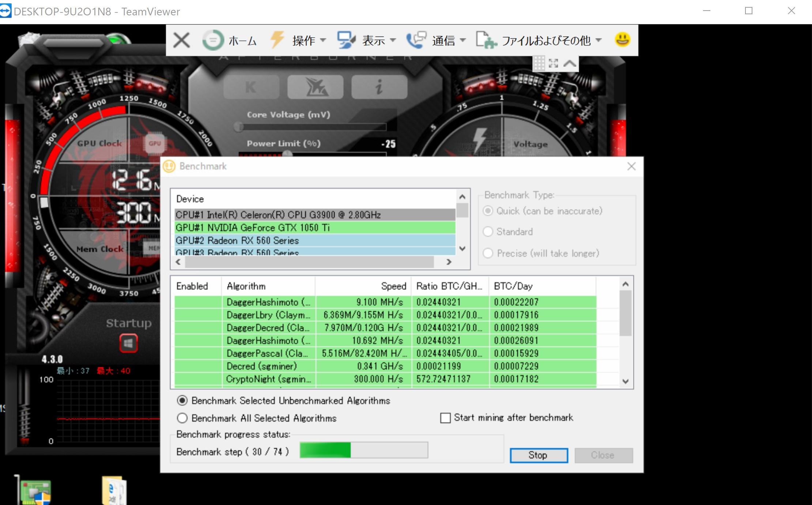Click the disabled Close button
The height and width of the screenshot is (505, 812).
(x=604, y=455)
